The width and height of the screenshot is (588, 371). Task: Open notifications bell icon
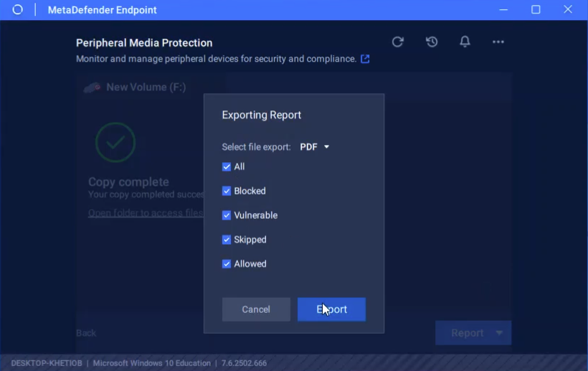tap(465, 42)
